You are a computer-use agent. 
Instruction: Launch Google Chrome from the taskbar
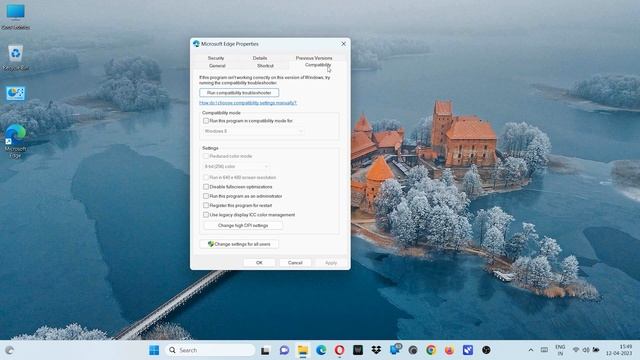(431, 350)
